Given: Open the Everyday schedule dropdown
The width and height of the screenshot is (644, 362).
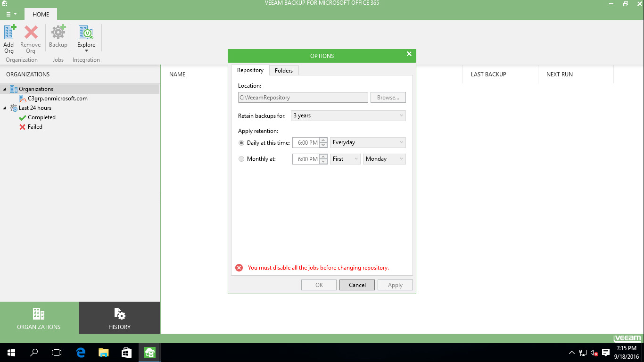Looking at the screenshot, I should (368, 142).
